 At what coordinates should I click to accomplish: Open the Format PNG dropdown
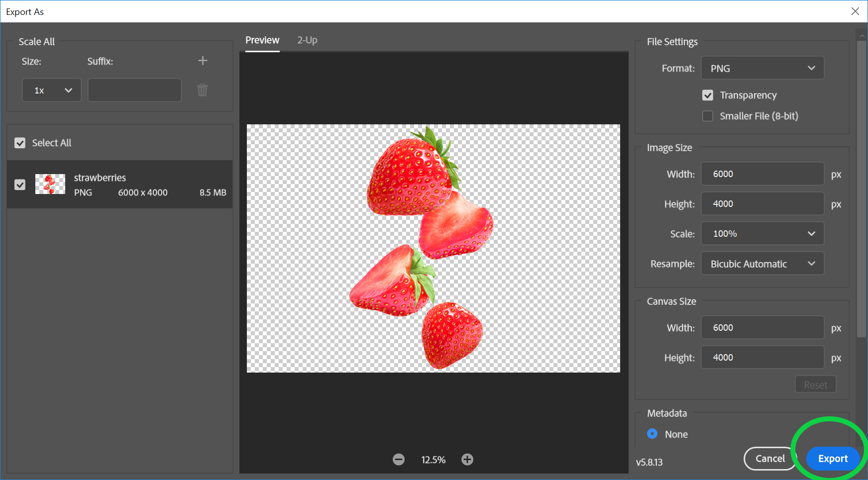click(x=762, y=68)
